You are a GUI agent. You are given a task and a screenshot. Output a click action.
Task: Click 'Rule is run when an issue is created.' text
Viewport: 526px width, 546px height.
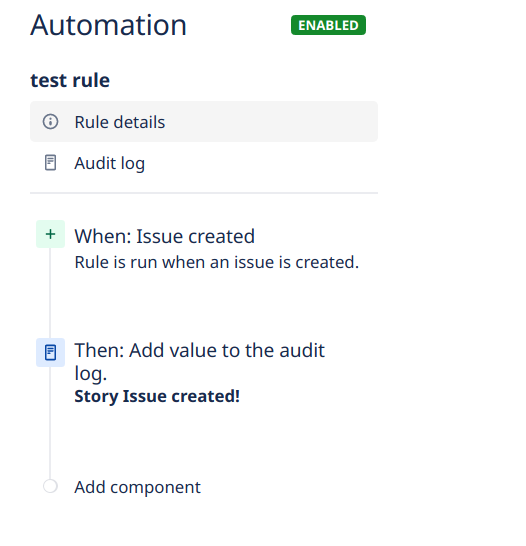click(217, 262)
